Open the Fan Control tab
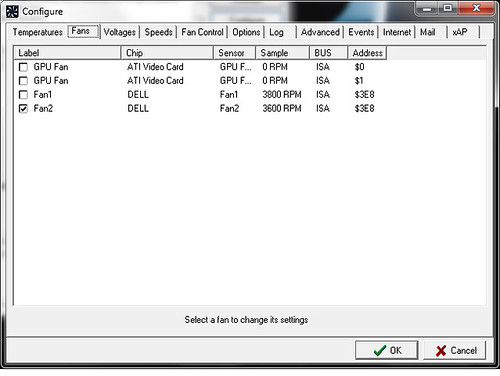Screen dimensions: 500x376 coord(202,32)
